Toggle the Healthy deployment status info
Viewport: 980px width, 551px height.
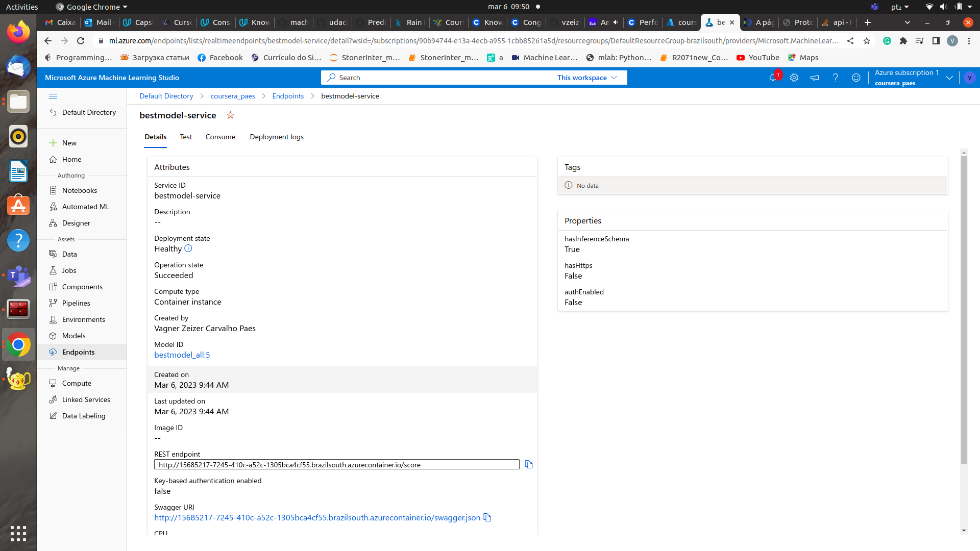(x=188, y=248)
